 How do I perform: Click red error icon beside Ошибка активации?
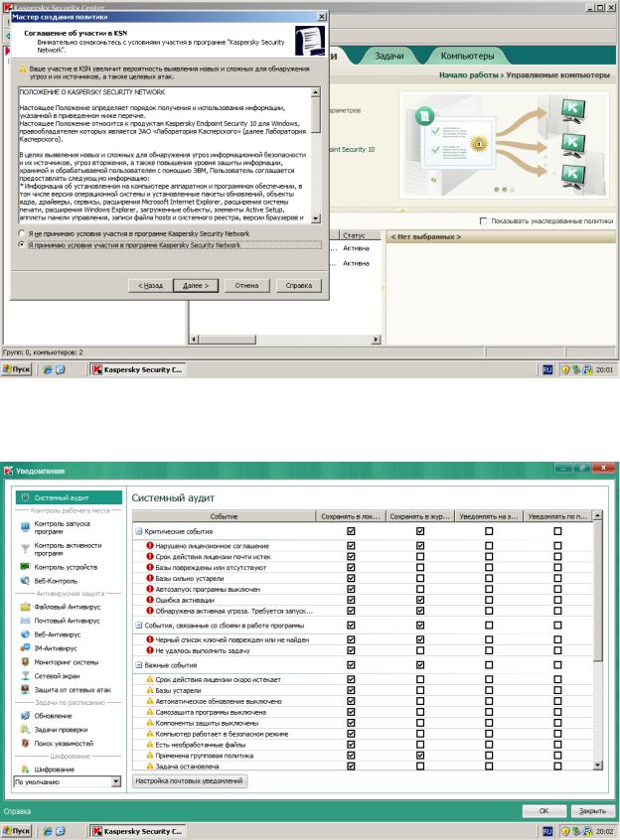point(150,600)
